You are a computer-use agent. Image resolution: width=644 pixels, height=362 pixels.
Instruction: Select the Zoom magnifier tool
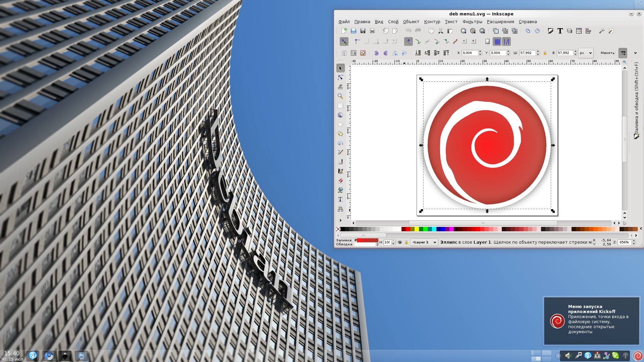[x=340, y=96]
